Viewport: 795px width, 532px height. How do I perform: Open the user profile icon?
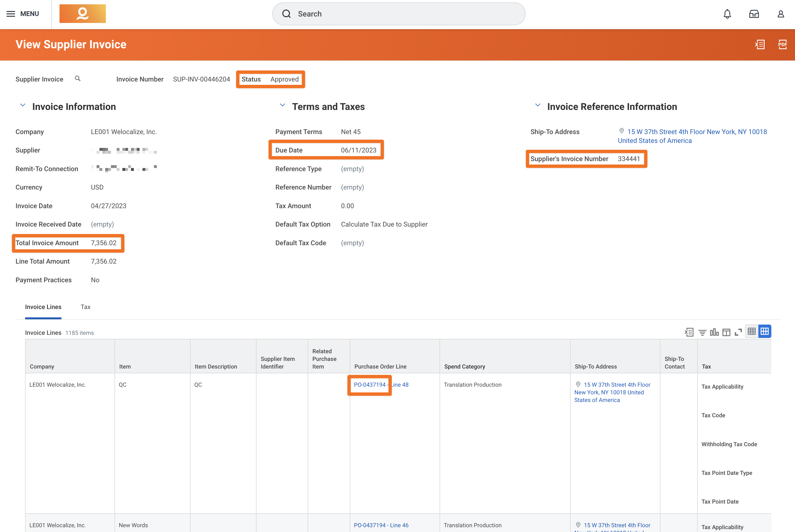[x=781, y=14]
